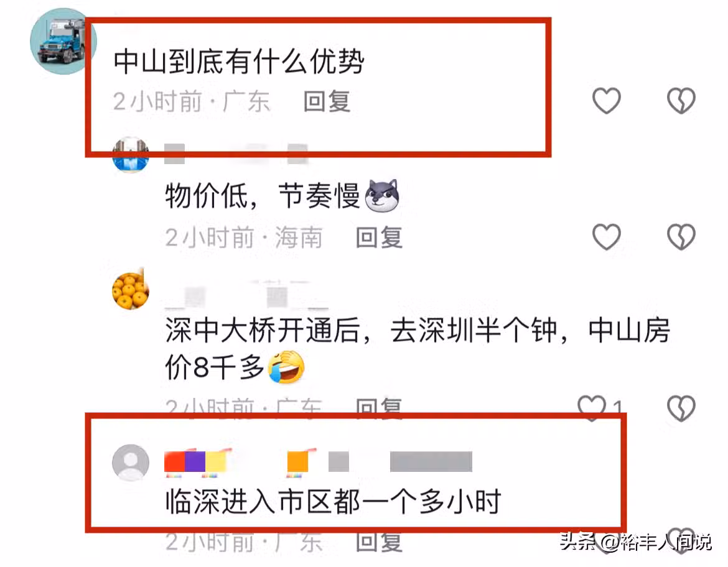
Task: Open the default gray avatar profile
Action: point(131,463)
